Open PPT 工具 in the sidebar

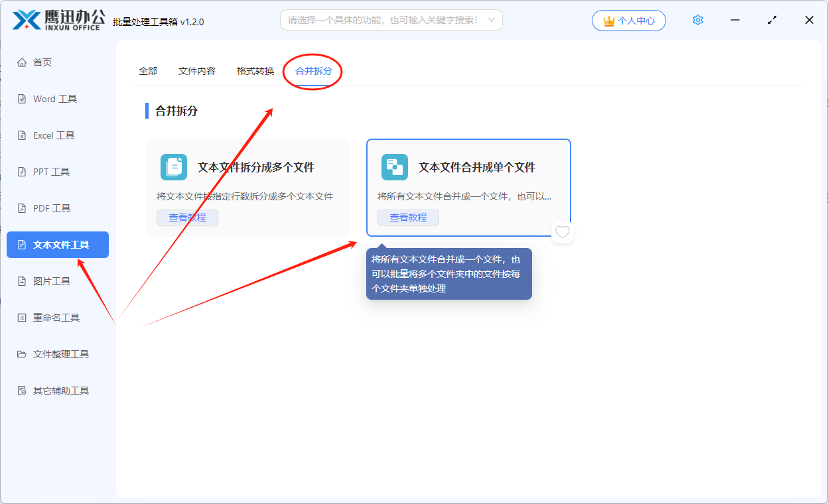coord(58,172)
